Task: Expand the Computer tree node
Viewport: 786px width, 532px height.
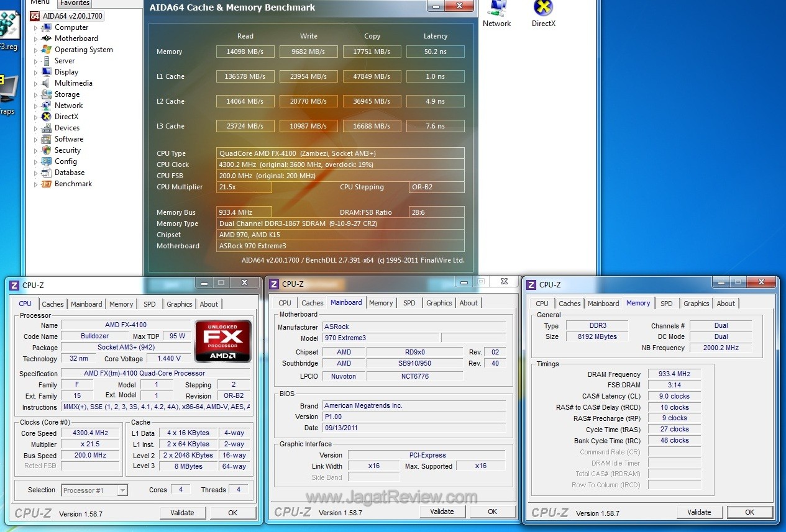Action: [36, 28]
